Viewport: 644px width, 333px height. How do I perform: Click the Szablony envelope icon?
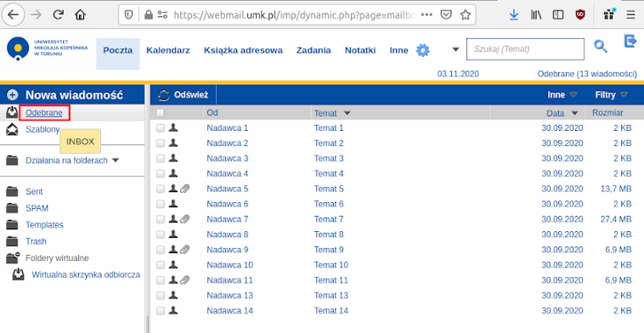(x=12, y=129)
